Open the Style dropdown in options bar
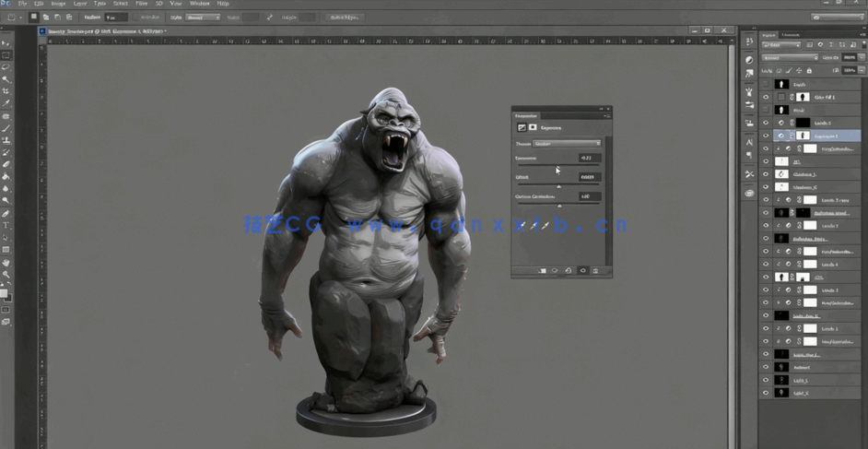 tap(203, 18)
